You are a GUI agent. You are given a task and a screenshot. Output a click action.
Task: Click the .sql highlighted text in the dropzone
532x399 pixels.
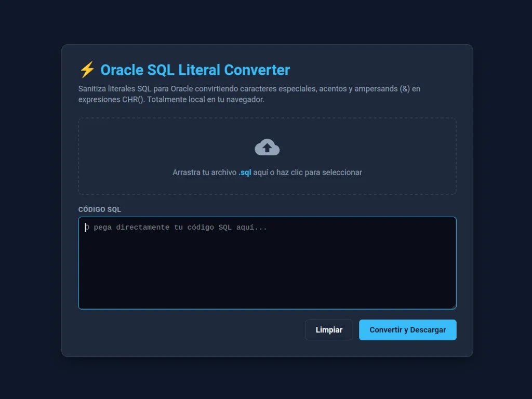tap(245, 172)
